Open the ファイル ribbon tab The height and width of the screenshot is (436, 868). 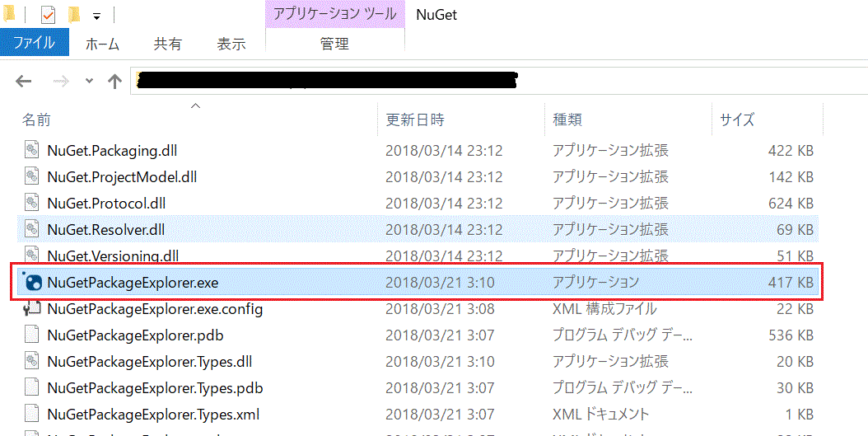(35, 43)
